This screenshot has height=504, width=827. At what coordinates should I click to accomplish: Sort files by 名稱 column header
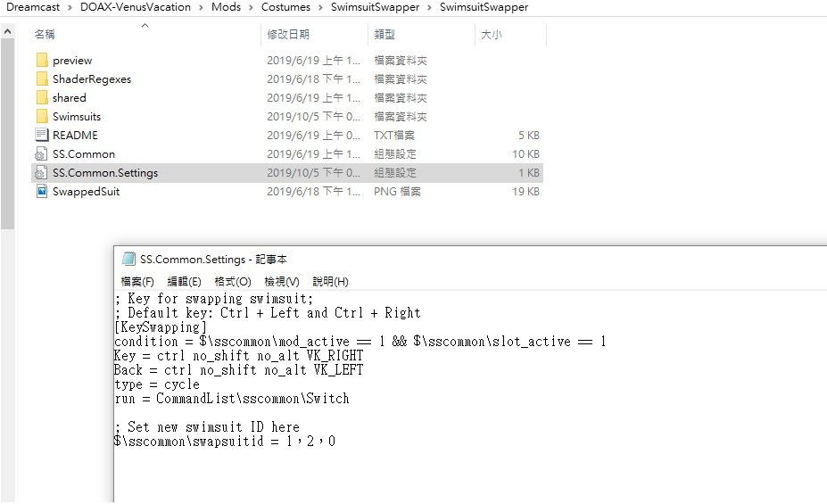point(45,34)
